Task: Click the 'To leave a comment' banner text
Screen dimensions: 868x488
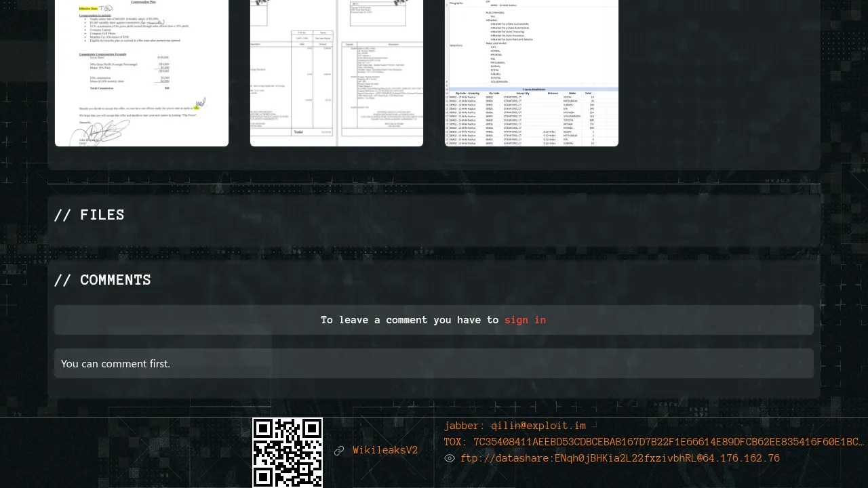Action: 410,320
